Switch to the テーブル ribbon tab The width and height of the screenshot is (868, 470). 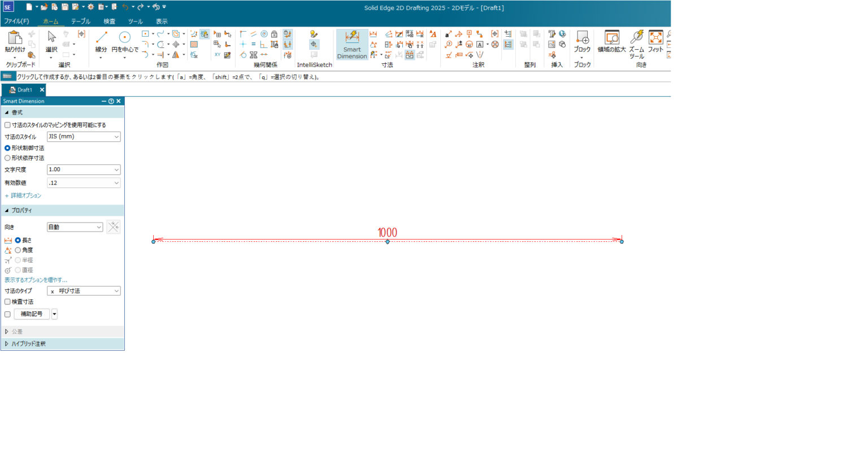(x=80, y=21)
